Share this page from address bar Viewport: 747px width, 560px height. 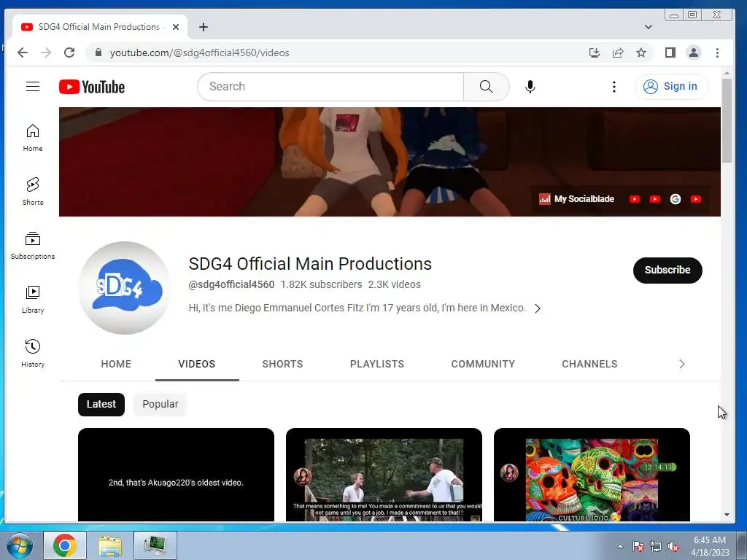click(x=618, y=52)
